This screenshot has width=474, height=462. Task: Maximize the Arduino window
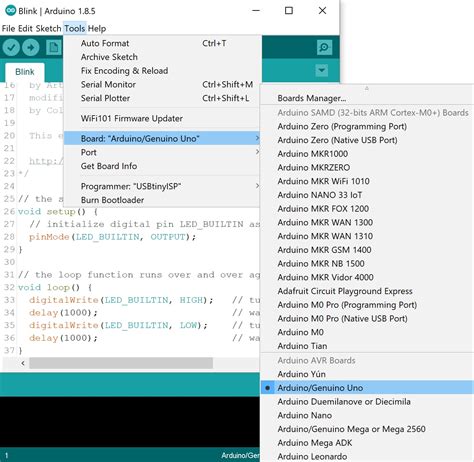click(x=289, y=11)
